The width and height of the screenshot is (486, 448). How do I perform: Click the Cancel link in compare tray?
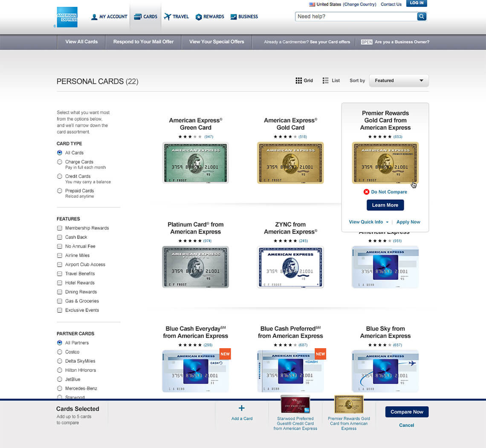[407, 425]
